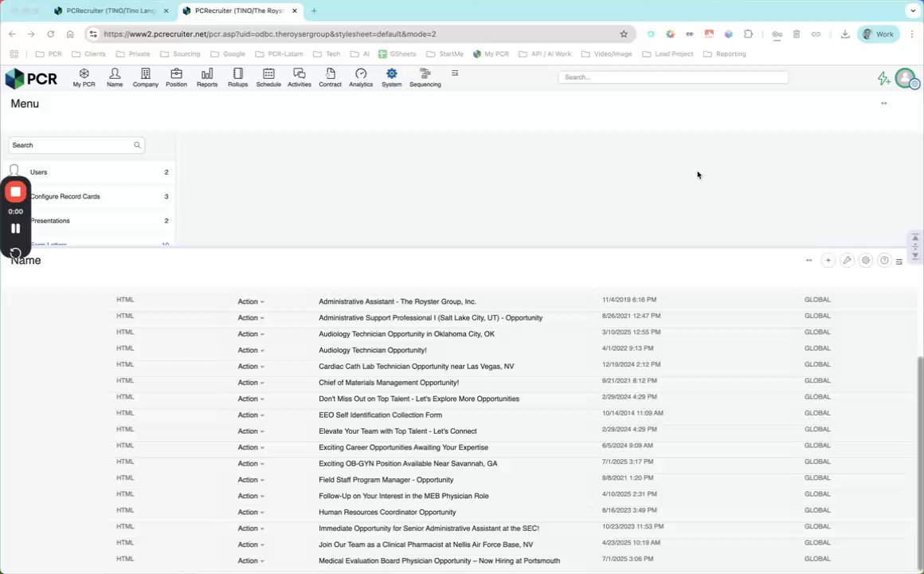The image size is (924, 574).
Task: Stop the screen recording
Action: click(x=16, y=191)
